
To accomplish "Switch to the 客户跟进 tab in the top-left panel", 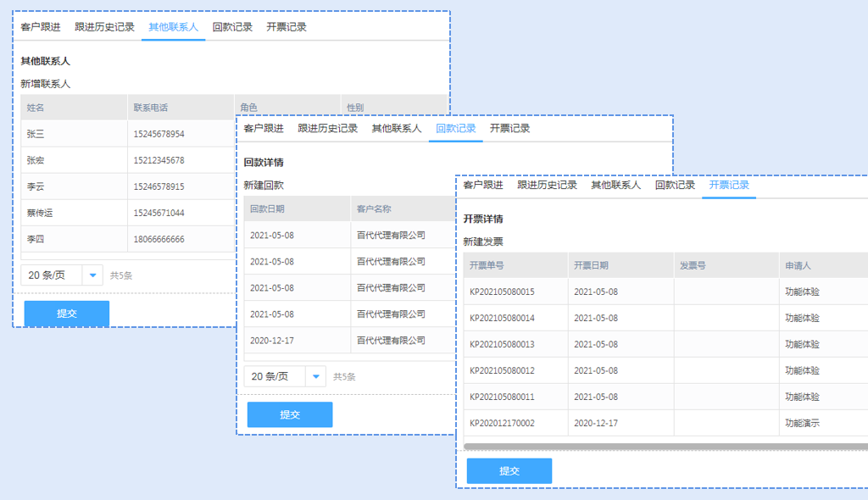I will coord(41,27).
